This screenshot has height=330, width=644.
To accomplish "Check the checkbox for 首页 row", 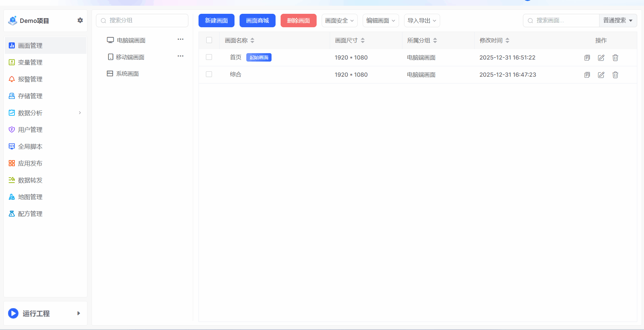I will [209, 57].
